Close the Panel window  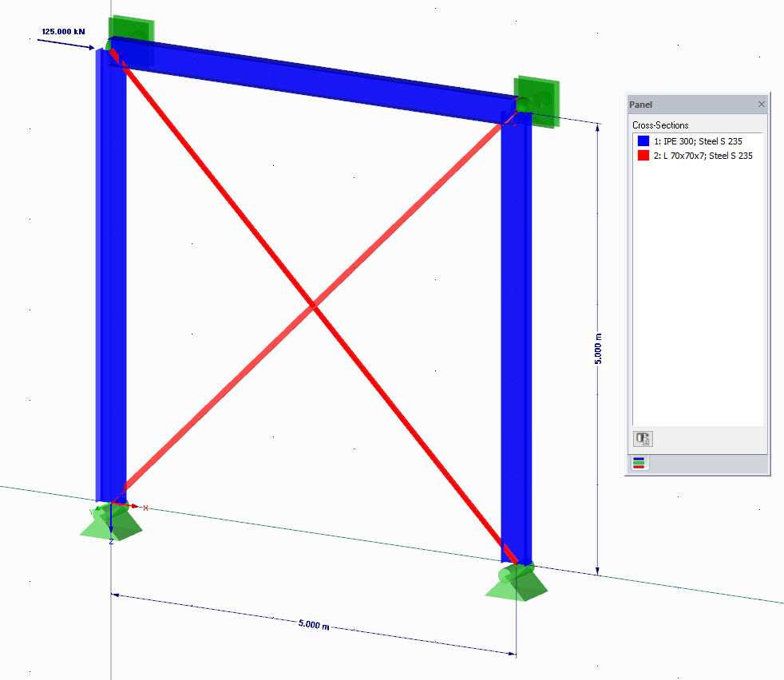[x=761, y=105]
